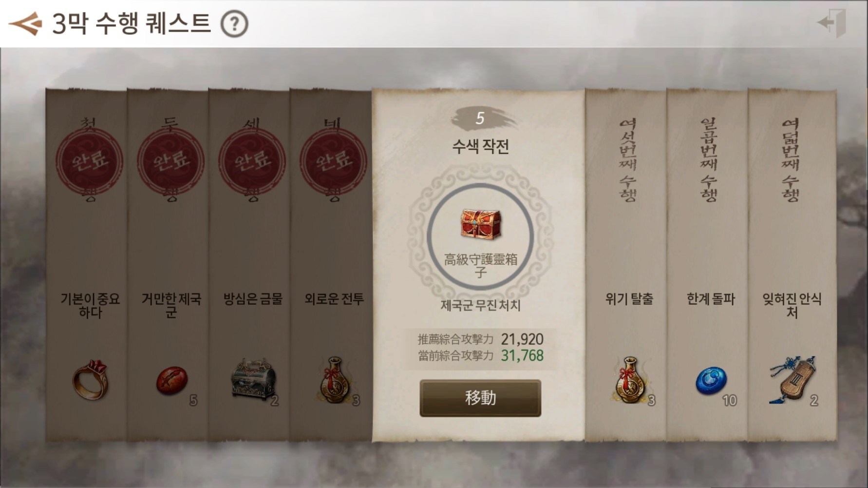Click the back arrow icon

point(25,23)
